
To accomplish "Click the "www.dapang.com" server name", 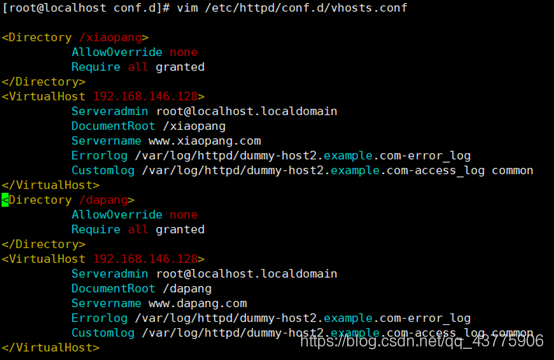I will (198, 303).
